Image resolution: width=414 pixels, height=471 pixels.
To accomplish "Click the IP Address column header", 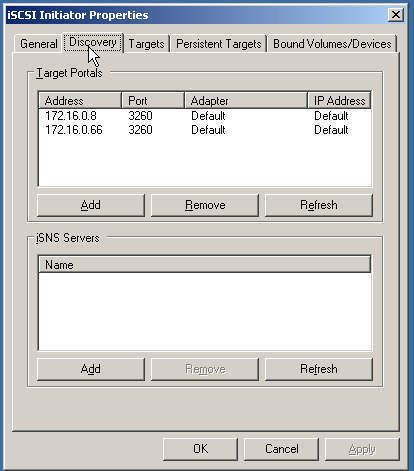I will [x=339, y=101].
